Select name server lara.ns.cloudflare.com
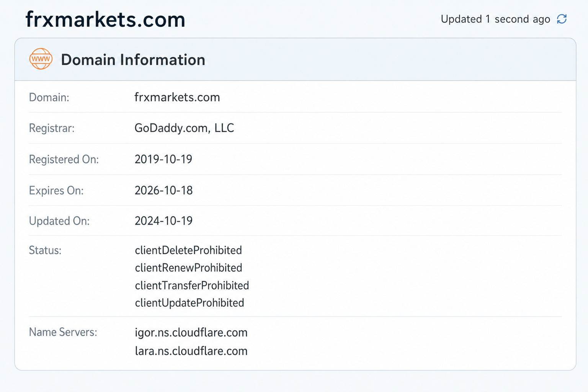The image size is (588, 392). (x=191, y=351)
